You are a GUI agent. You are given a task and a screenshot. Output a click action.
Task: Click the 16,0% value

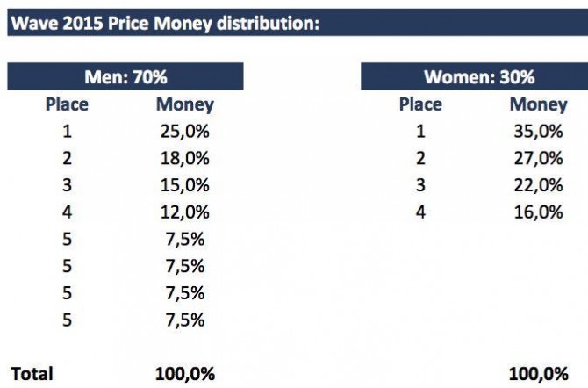click(x=538, y=212)
